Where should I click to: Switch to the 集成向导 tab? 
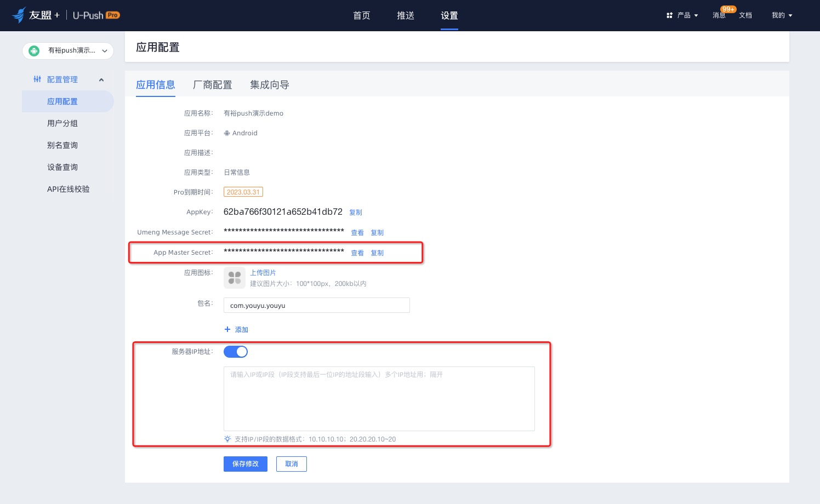click(270, 85)
